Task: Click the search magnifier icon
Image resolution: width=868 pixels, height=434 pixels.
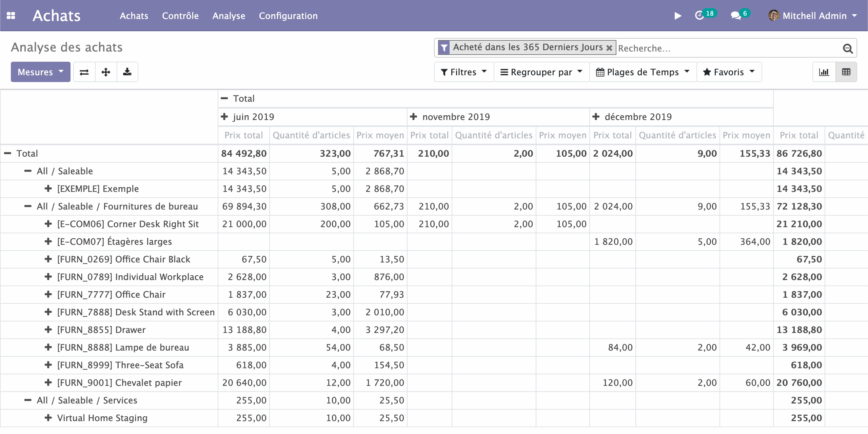Action: pyautogui.click(x=847, y=48)
